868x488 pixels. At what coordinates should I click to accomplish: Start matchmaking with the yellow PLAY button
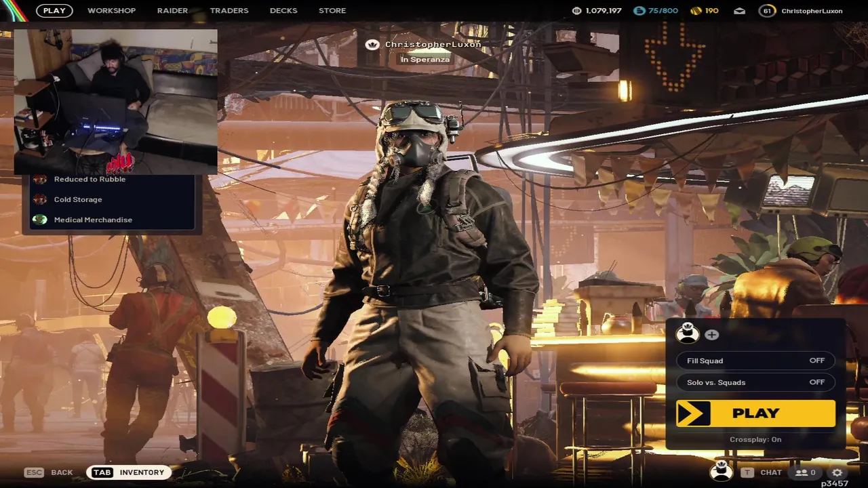point(755,413)
